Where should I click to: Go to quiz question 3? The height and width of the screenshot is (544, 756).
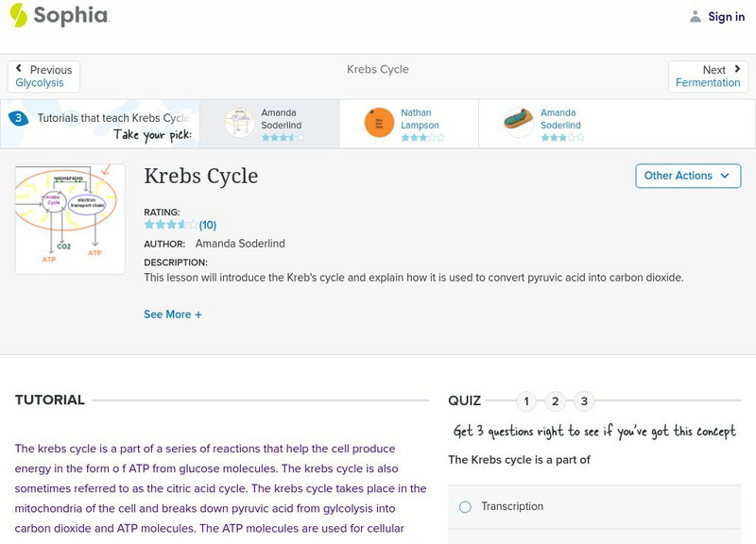pos(584,401)
